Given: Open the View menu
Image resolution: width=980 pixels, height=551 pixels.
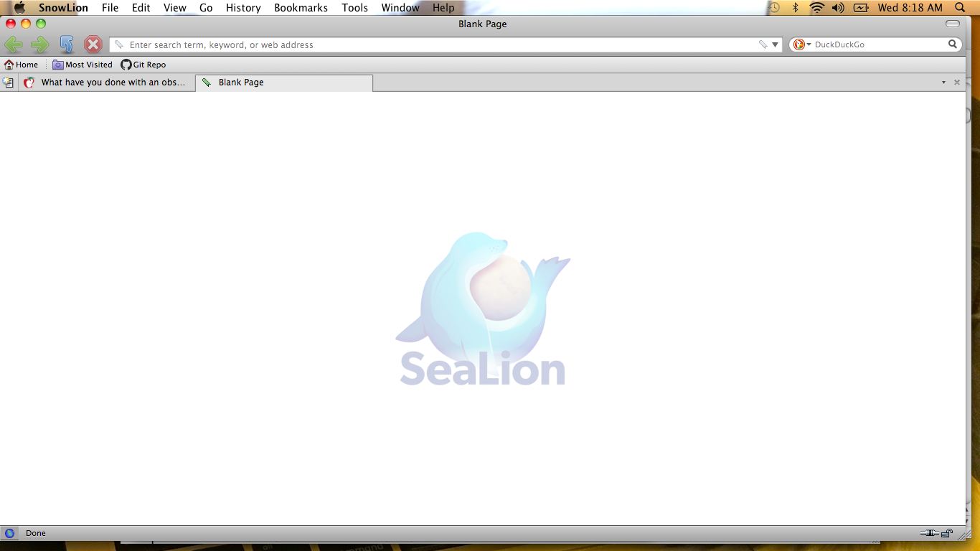Looking at the screenshot, I should click(174, 8).
